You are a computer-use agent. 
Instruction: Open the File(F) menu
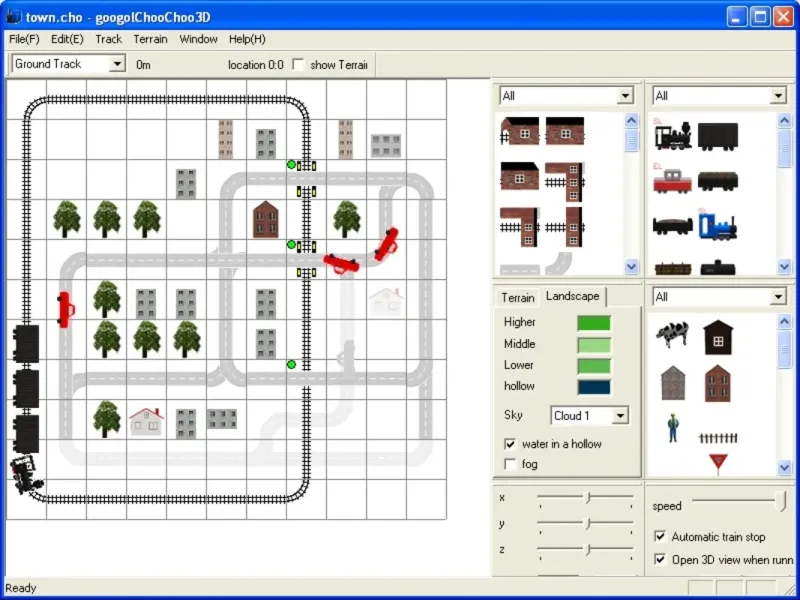tap(24, 39)
